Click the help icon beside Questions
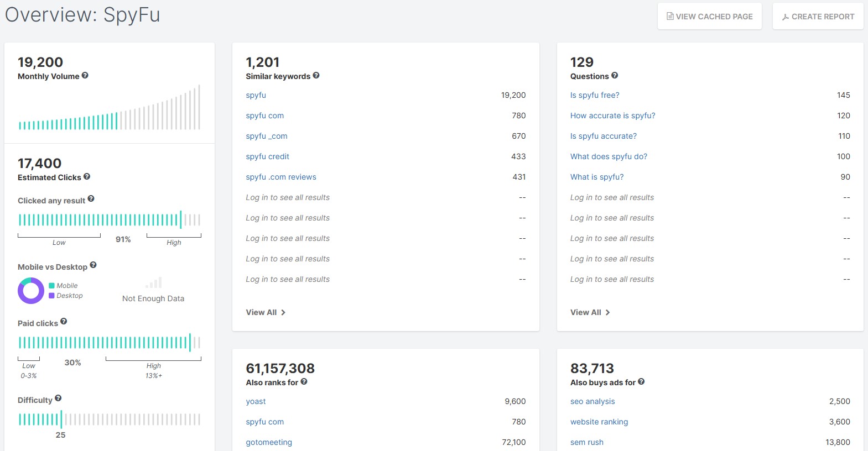This screenshot has height=451, width=868. (x=615, y=76)
